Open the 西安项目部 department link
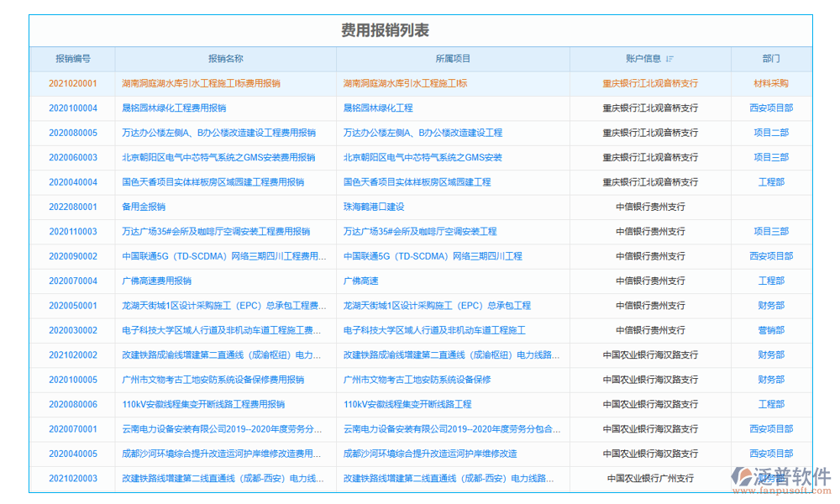 coord(772,108)
